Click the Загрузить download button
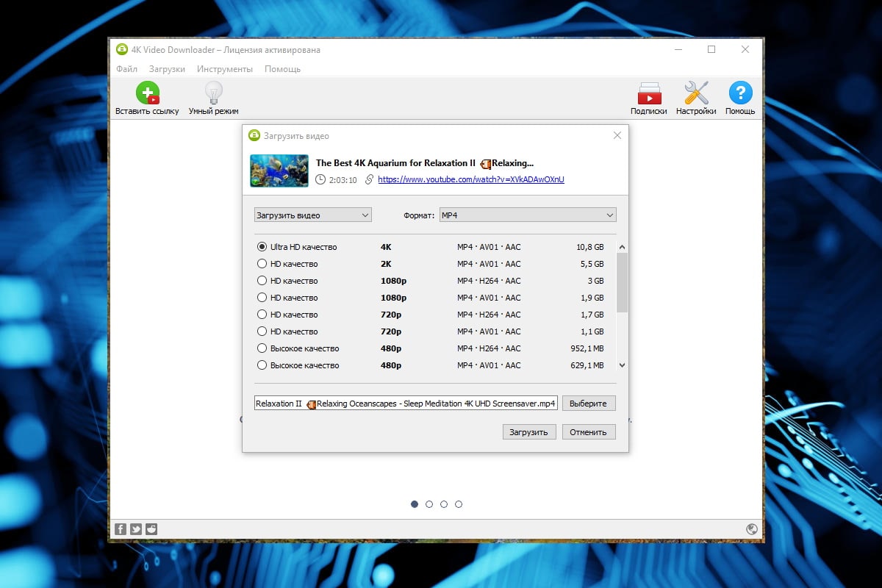882x588 pixels. coord(529,432)
